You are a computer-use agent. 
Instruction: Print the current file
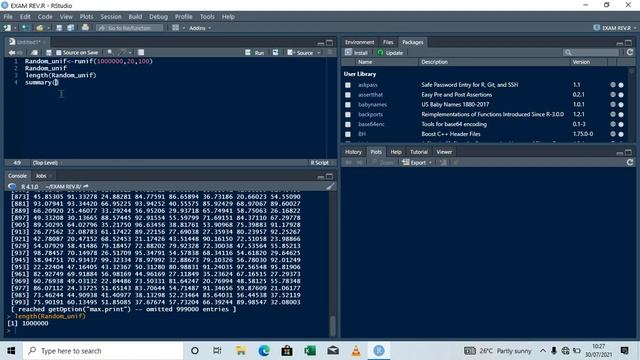pyautogui.click(x=85, y=28)
